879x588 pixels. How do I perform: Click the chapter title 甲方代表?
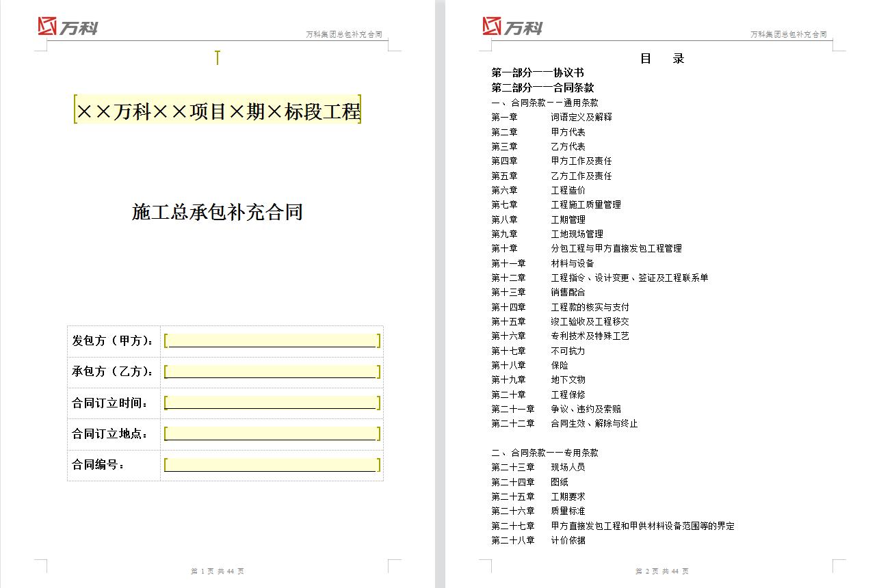[568, 132]
